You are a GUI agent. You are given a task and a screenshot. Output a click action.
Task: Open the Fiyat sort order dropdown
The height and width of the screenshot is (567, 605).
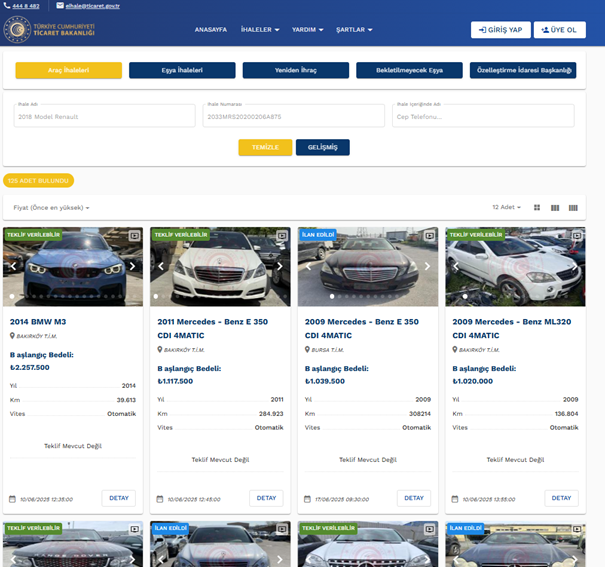pyautogui.click(x=51, y=208)
